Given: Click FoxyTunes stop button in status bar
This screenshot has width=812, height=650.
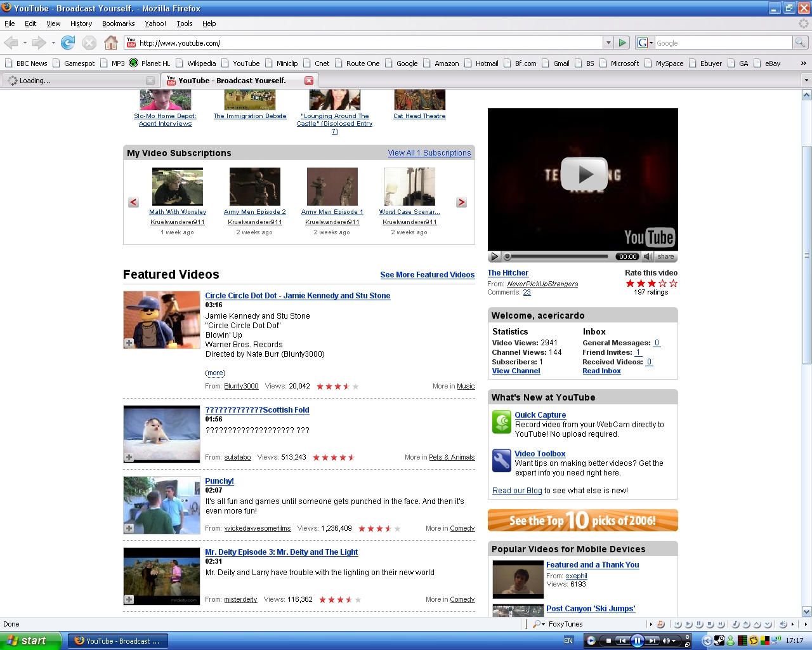Looking at the screenshot, I should point(710,624).
